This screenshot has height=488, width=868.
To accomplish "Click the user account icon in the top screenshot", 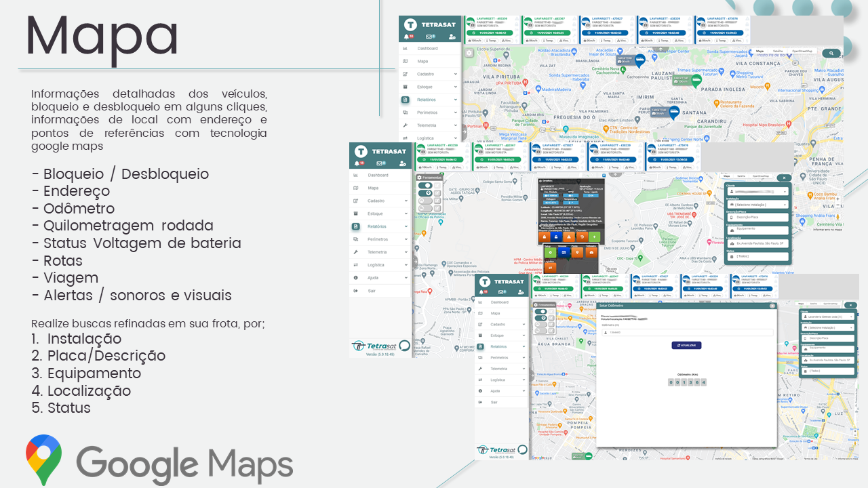I will tap(452, 37).
